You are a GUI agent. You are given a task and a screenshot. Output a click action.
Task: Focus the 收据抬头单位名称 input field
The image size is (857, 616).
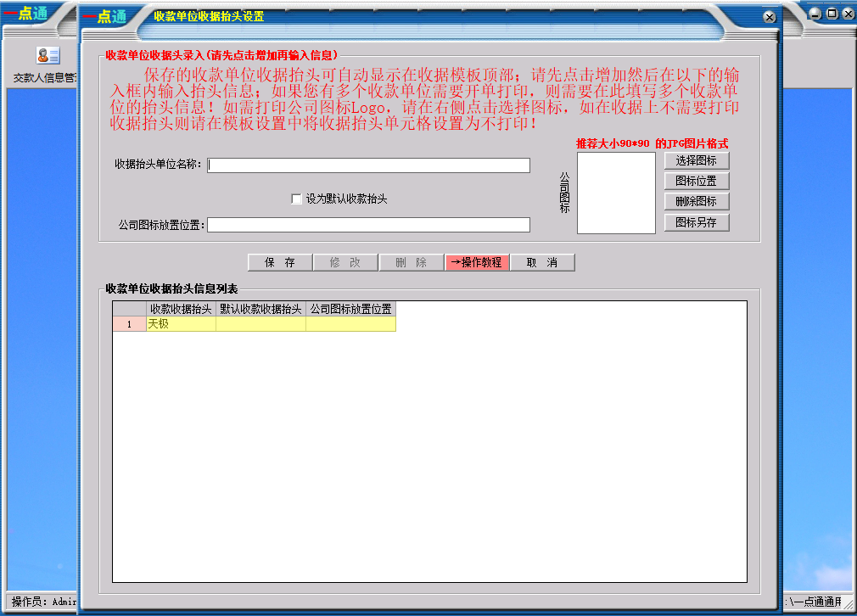pyautogui.click(x=368, y=165)
